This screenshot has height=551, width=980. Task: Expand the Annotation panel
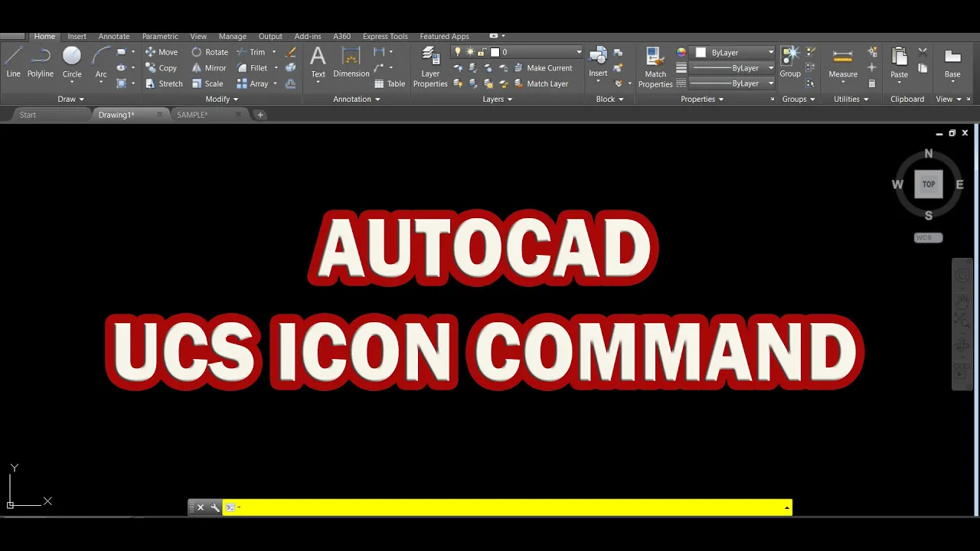357,99
